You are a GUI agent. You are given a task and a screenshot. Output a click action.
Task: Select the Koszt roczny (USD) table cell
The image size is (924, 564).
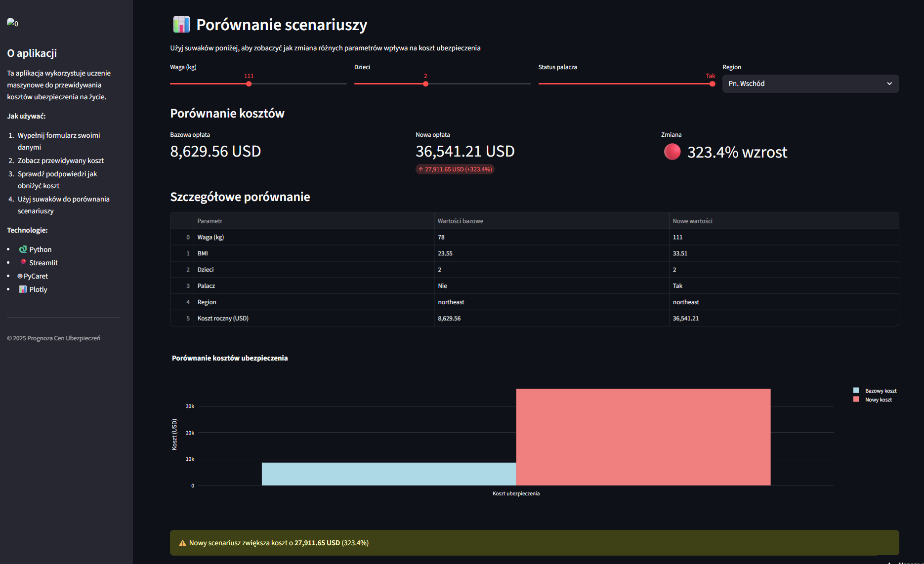click(223, 319)
